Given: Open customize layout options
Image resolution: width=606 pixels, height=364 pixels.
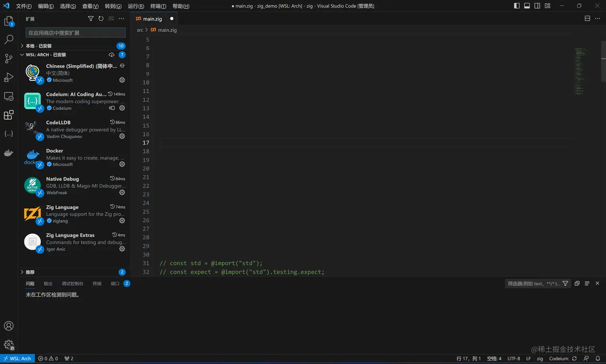Looking at the screenshot, I should click(x=547, y=6).
